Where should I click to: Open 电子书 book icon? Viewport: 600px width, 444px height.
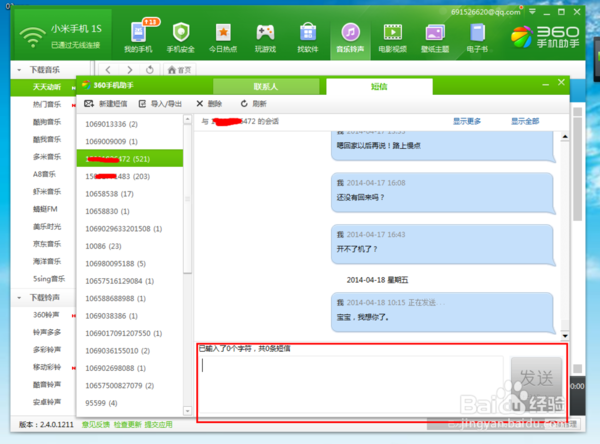coord(477,38)
